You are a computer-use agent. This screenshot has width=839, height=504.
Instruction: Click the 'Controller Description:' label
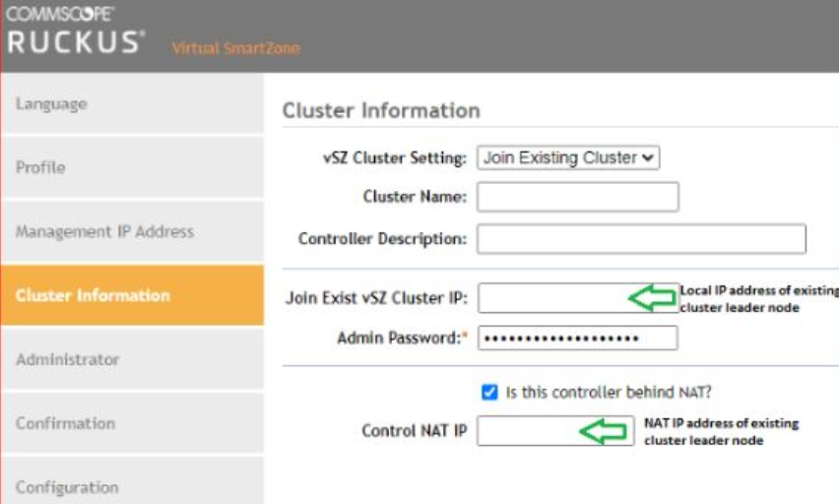tap(383, 238)
